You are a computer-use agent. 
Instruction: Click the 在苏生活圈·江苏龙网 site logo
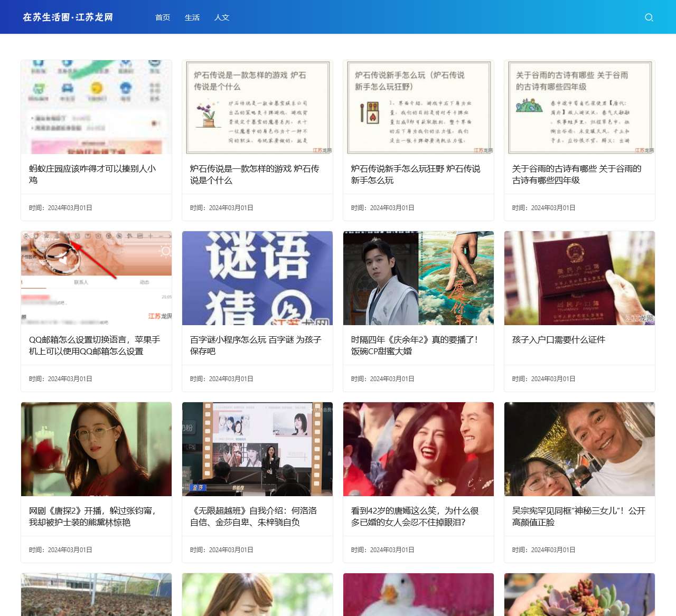(69, 17)
